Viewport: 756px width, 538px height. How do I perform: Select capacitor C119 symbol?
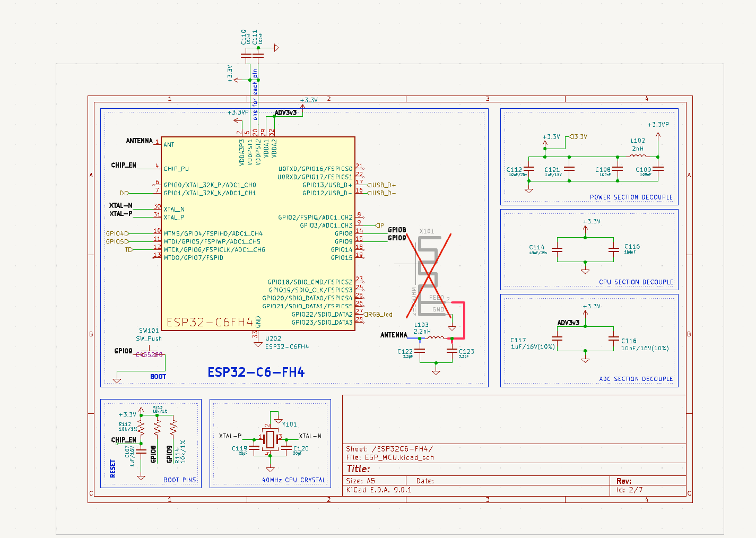254,447
